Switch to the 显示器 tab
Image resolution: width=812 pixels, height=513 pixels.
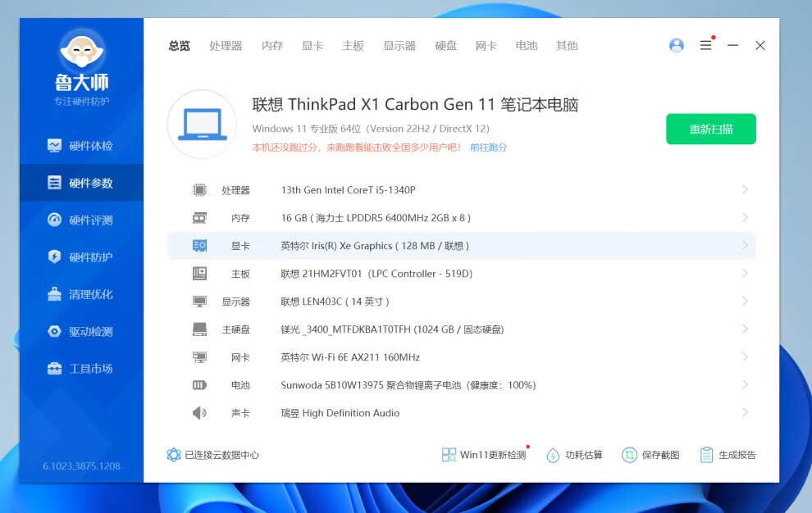coord(399,46)
